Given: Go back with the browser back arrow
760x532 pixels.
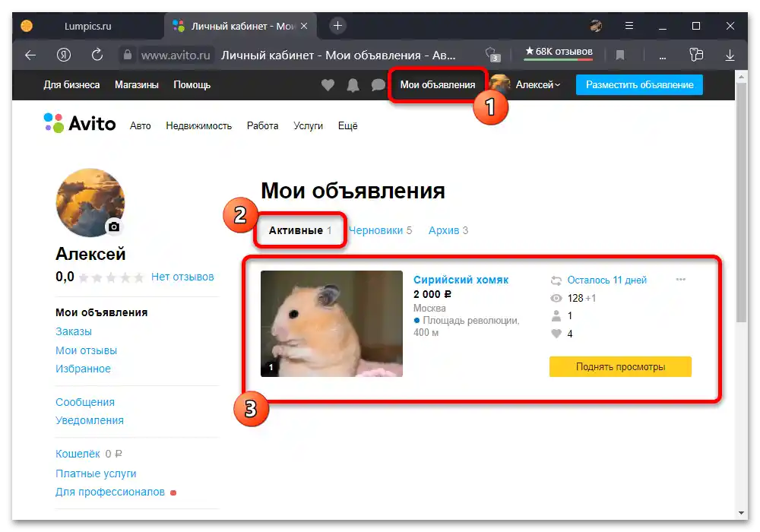Looking at the screenshot, I should point(30,55).
